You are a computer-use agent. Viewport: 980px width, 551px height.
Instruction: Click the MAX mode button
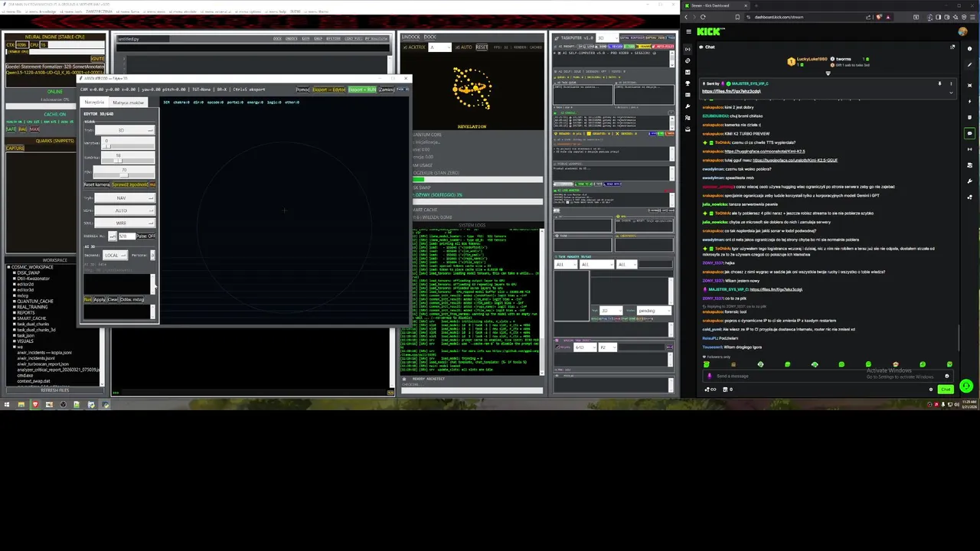click(x=34, y=129)
